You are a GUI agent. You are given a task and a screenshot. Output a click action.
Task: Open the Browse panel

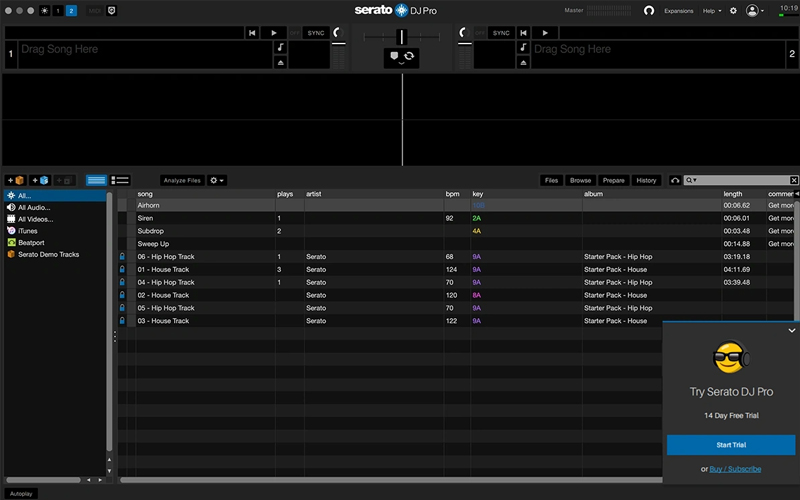(x=581, y=180)
